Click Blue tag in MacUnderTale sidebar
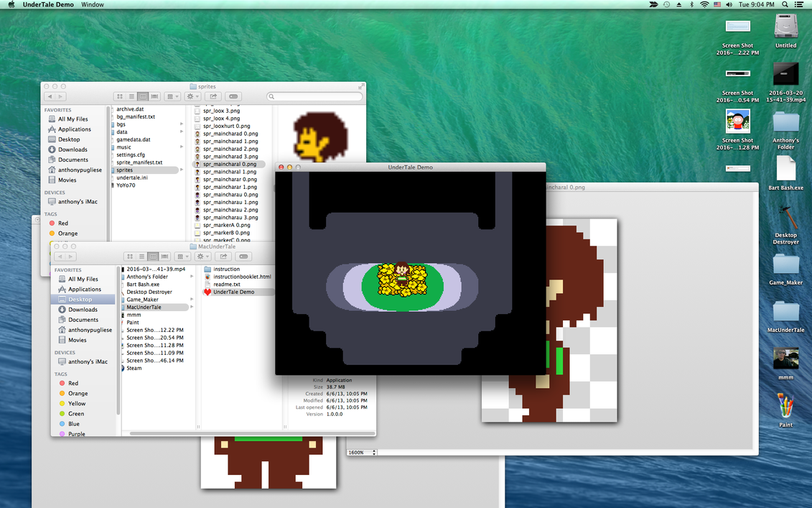 pyautogui.click(x=73, y=424)
